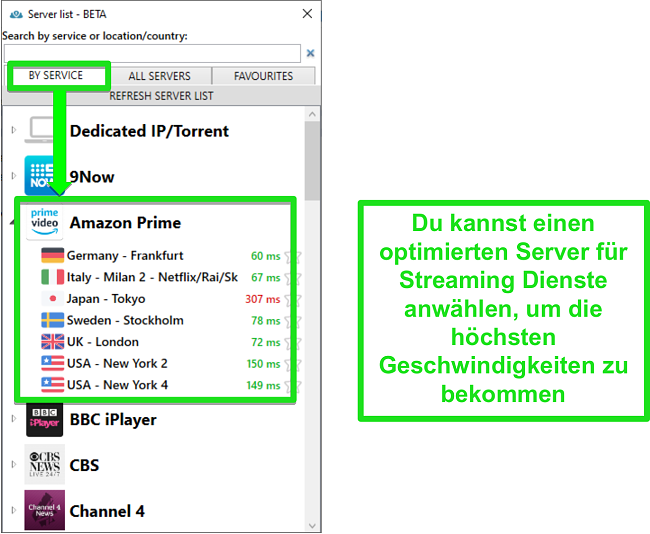Favourite the Sweden - Stockholm server star
The height and width of the screenshot is (534, 650).
293,321
